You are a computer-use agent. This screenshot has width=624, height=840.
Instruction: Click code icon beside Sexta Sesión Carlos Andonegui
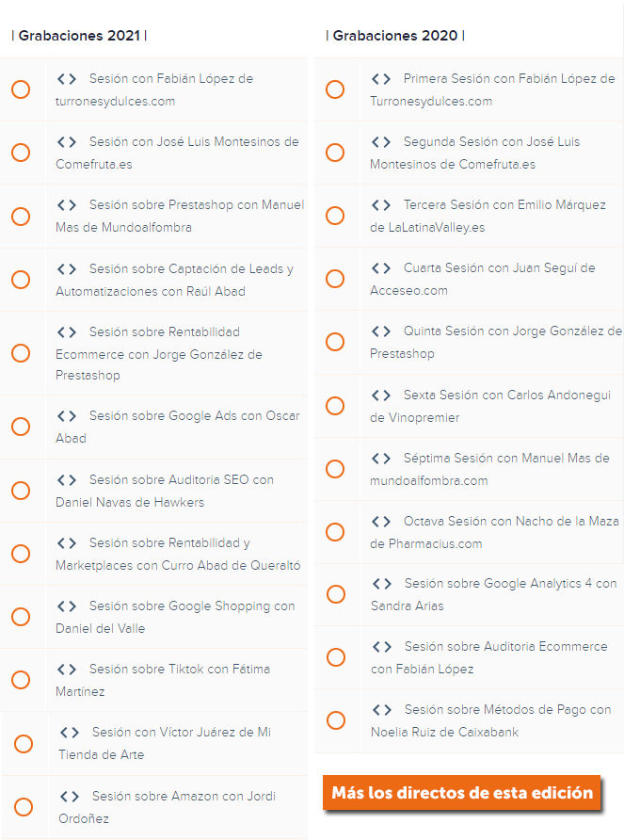click(381, 396)
